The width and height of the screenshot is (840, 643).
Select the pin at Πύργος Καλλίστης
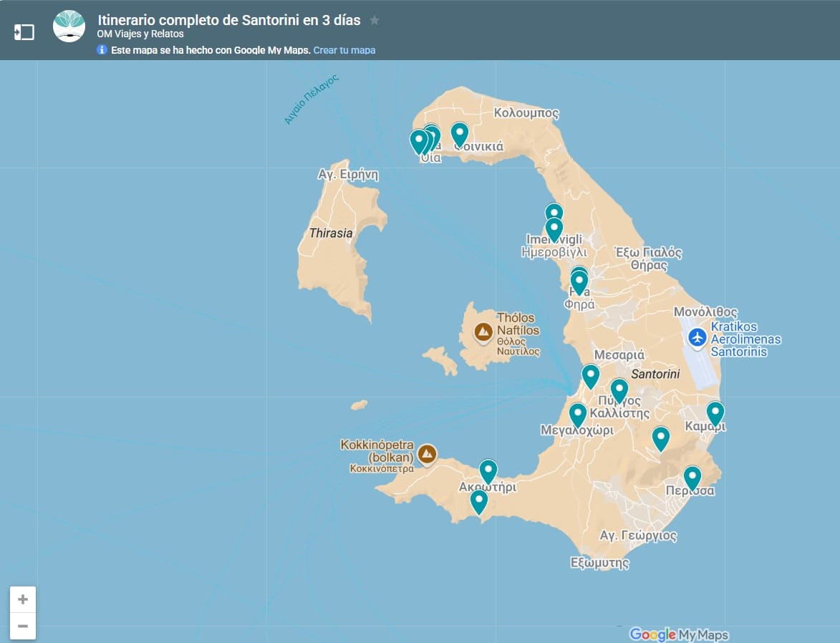tap(619, 390)
